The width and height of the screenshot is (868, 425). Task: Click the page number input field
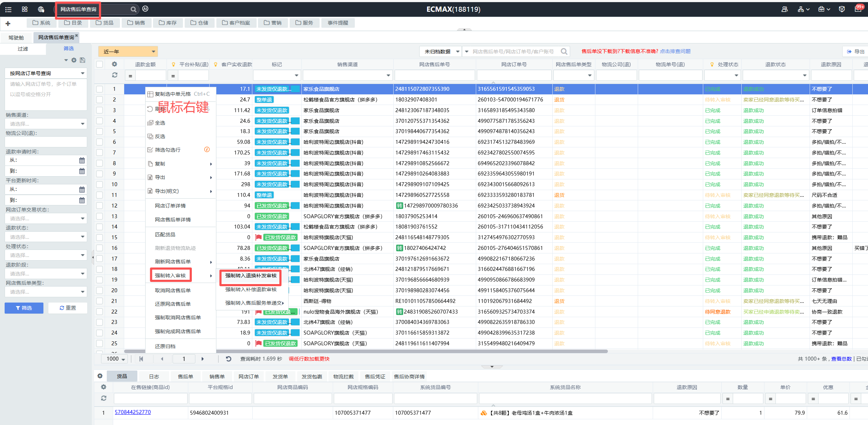[184, 359]
